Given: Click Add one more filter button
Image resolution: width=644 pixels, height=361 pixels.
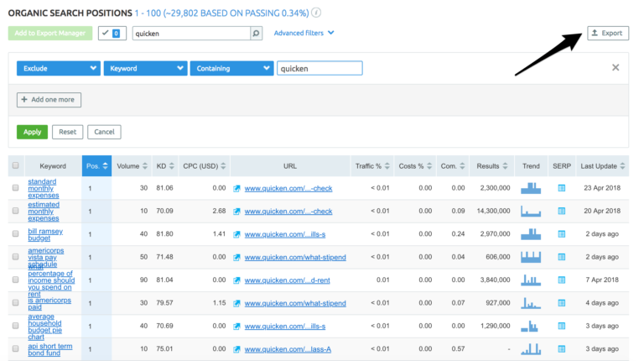Looking at the screenshot, I should [x=49, y=100].
